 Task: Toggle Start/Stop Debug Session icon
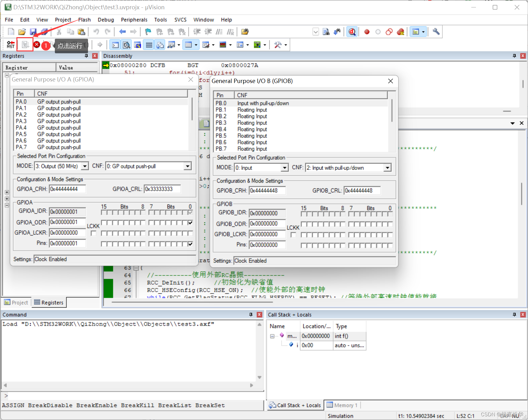click(352, 32)
